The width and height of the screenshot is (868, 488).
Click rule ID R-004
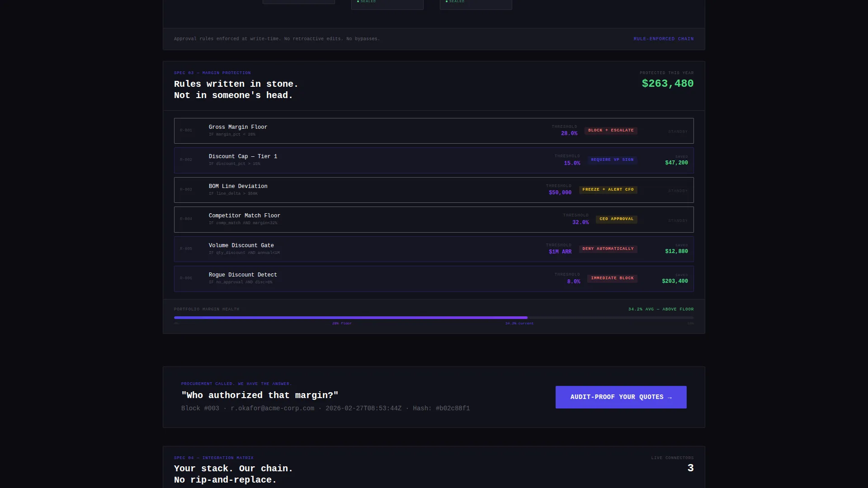(186, 219)
